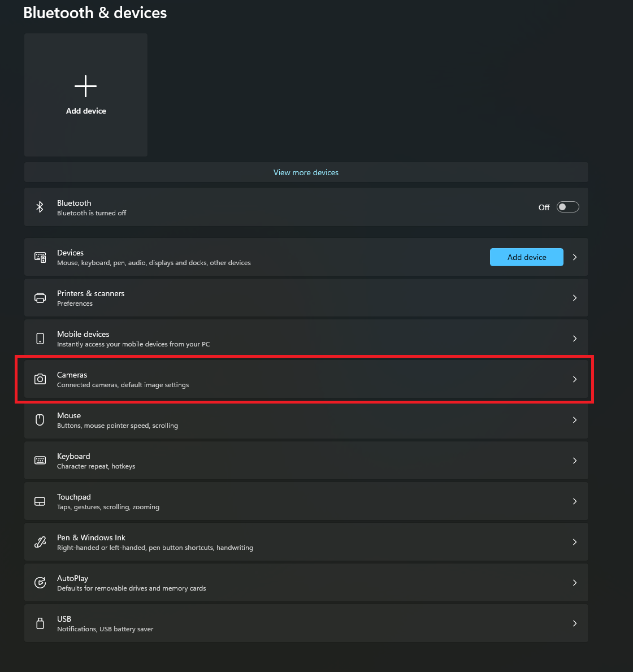This screenshot has width=633, height=672.
Task: Open Mobile devices via its chevron
Action: [x=575, y=339]
